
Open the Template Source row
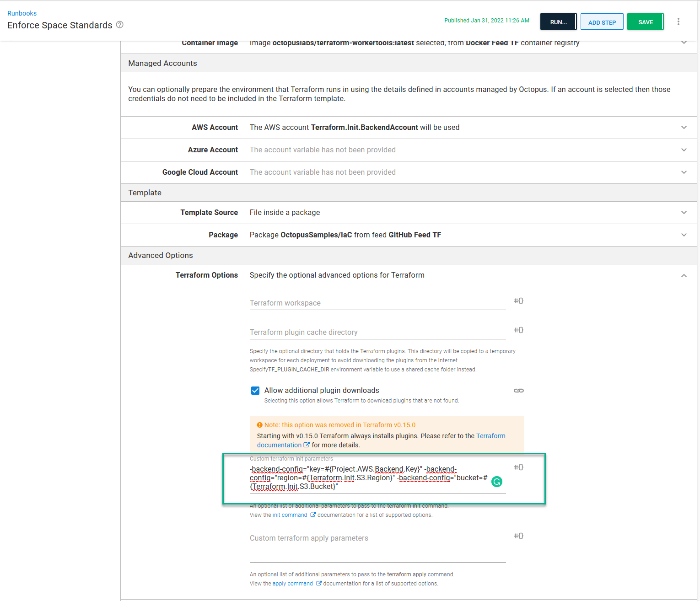[684, 212]
